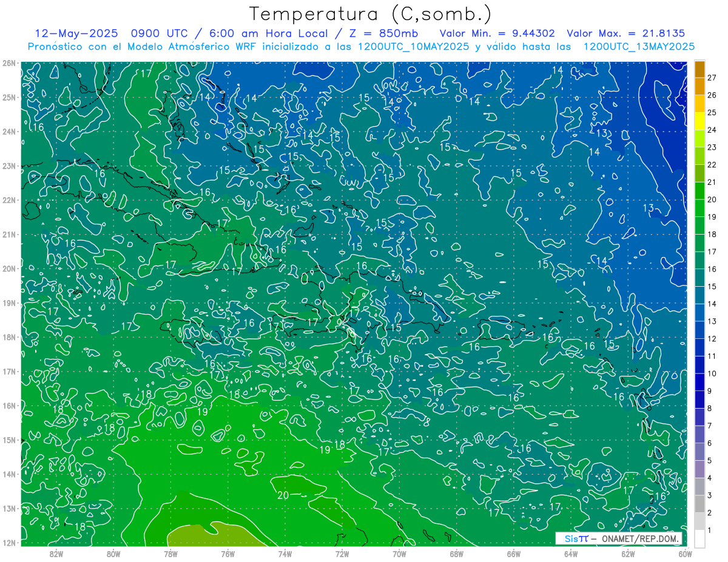Click the legend label "7"
The height and width of the screenshot is (562, 728).
point(710,426)
